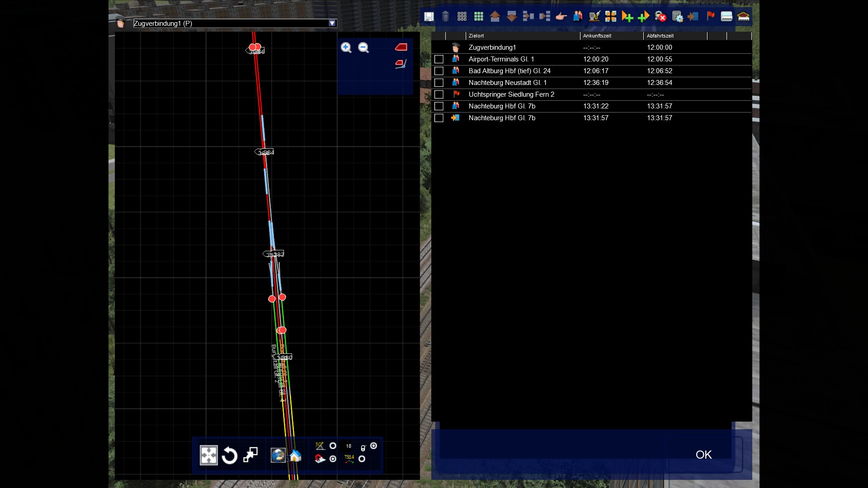This screenshot has height=488, width=868.
Task: Toggle Uchtspringer Siedlung Fern 2 checkbox
Action: point(439,94)
